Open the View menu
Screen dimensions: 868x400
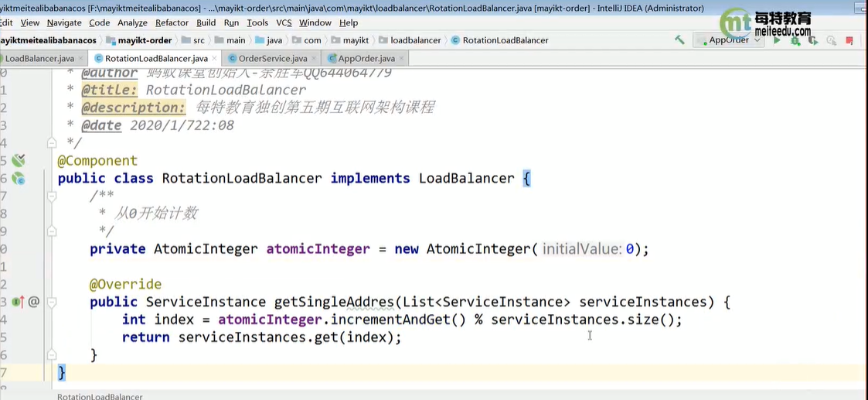point(30,22)
